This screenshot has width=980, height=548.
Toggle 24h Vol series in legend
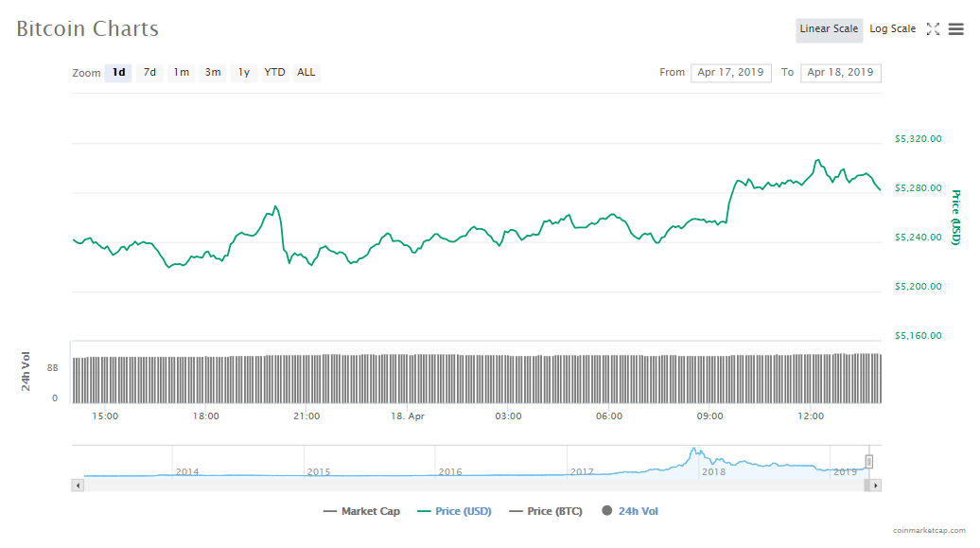(629, 511)
